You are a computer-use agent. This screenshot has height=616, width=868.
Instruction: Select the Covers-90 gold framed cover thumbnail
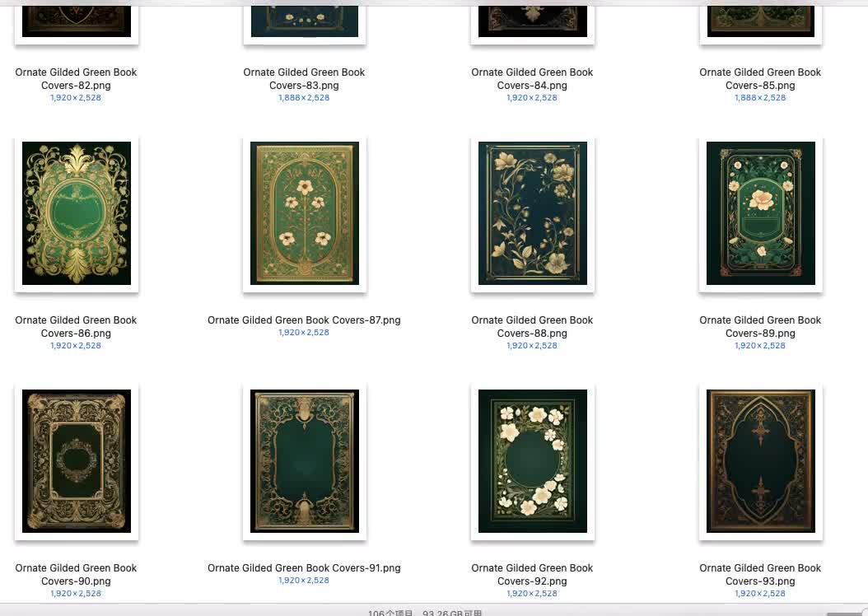click(x=77, y=461)
